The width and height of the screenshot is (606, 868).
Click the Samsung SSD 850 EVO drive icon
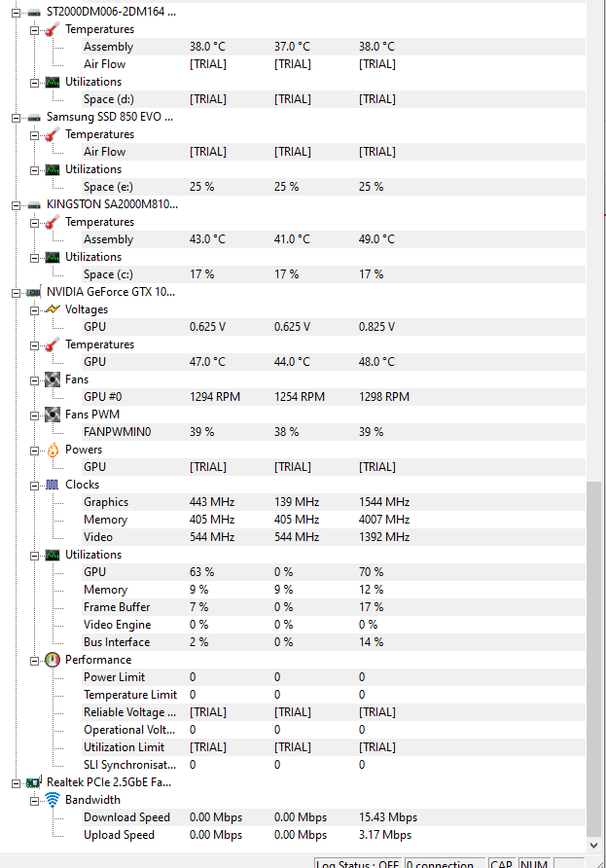(33, 117)
